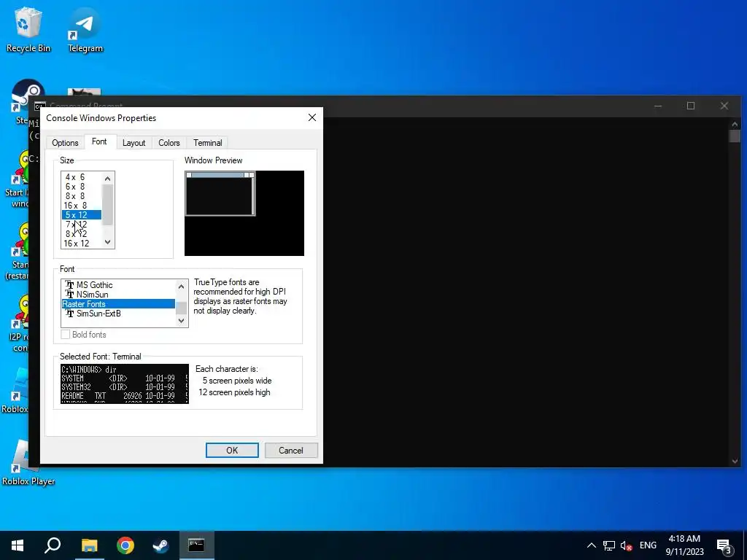The height and width of the screenshot is (560, 747).
Task: Launch Google Chrome from the taskbar
Action: [125, 545]
